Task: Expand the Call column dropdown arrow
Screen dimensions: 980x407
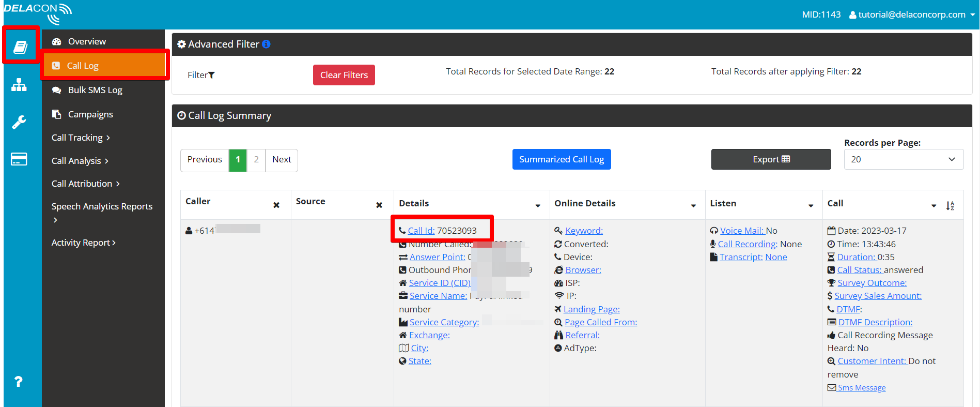Action: (934, 206)
